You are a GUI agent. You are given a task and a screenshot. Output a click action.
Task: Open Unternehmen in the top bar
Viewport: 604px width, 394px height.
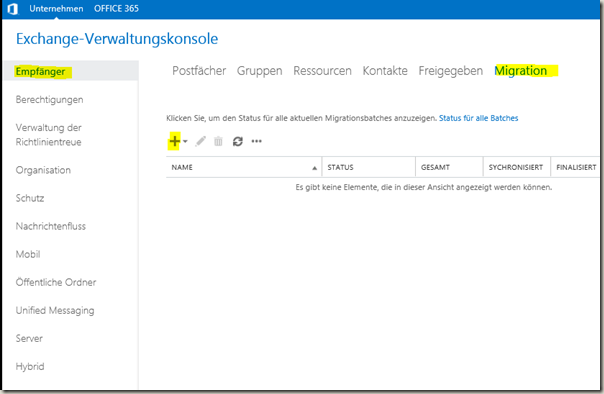[56, 8]
